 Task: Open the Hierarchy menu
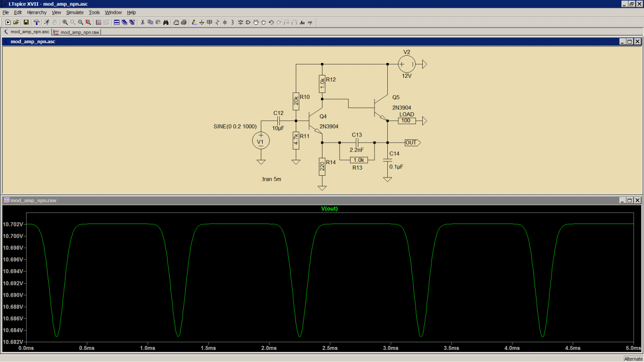click(x=37, y=12)
